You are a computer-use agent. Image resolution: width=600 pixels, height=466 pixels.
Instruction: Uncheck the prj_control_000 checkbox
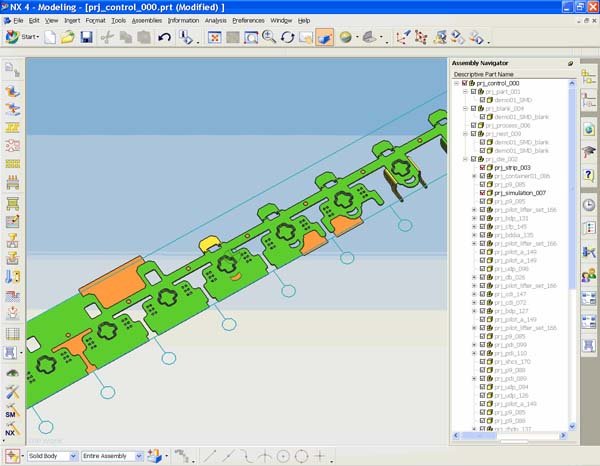[465, 83]
